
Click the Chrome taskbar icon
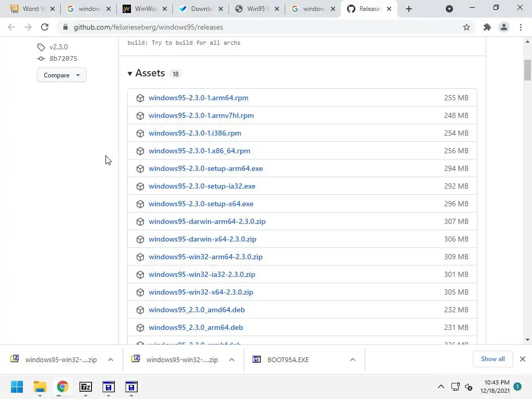click(x=62, y=387)
